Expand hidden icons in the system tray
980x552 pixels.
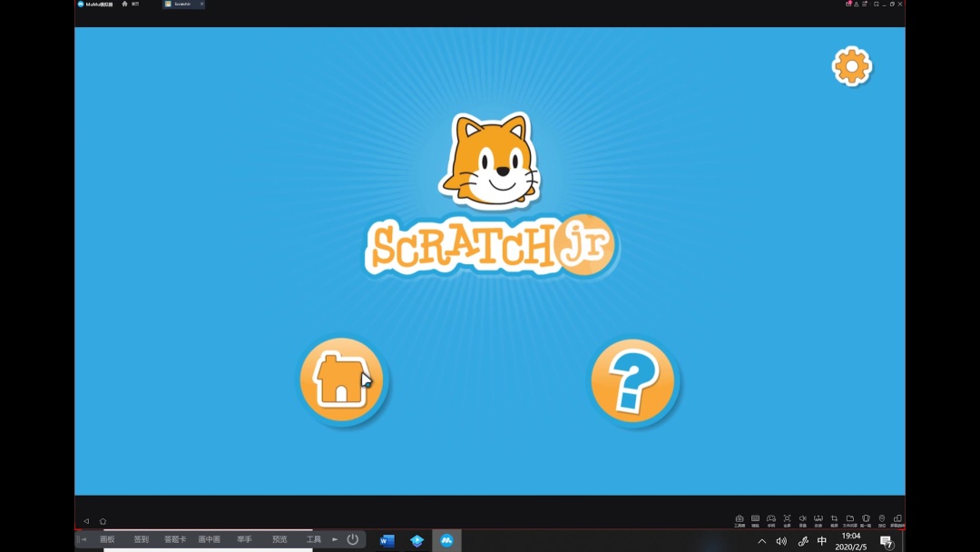[762, 540]
